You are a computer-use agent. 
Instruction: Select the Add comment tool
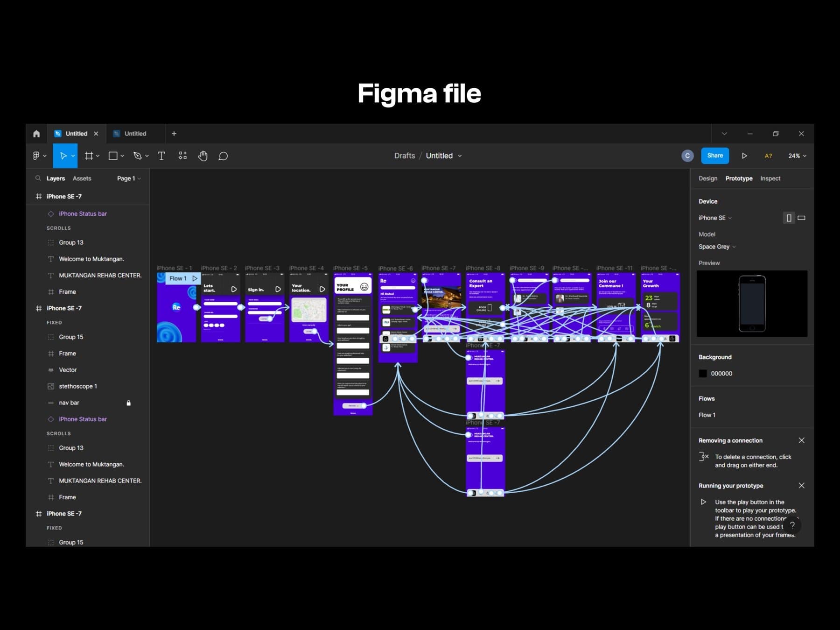pyautogui.click(x=223, y=156)
